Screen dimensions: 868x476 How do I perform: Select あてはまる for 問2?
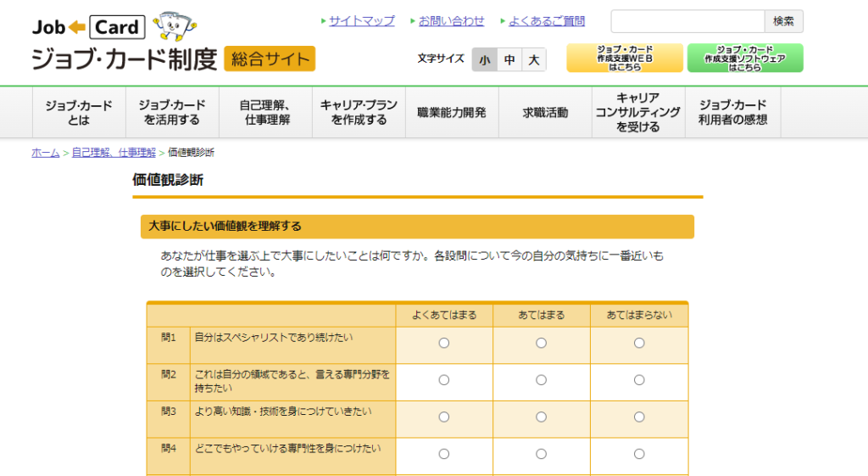pyautogui.click(x=541, y=380)
